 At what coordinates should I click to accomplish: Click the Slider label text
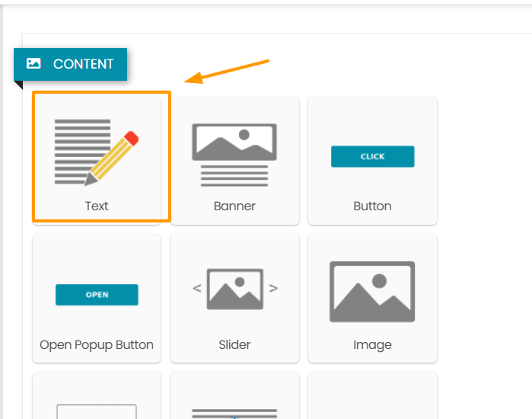234,344
